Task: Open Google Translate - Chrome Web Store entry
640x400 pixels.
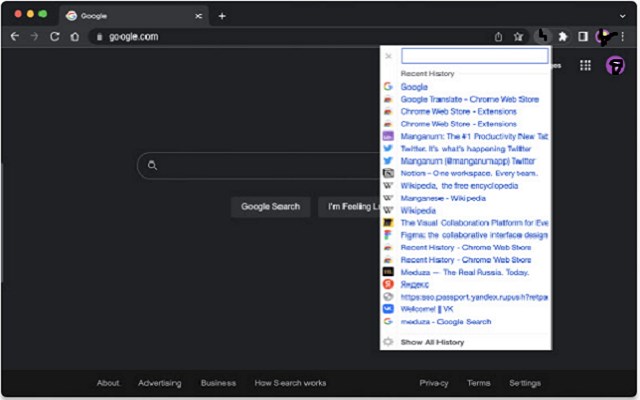Action: point(469,99)
